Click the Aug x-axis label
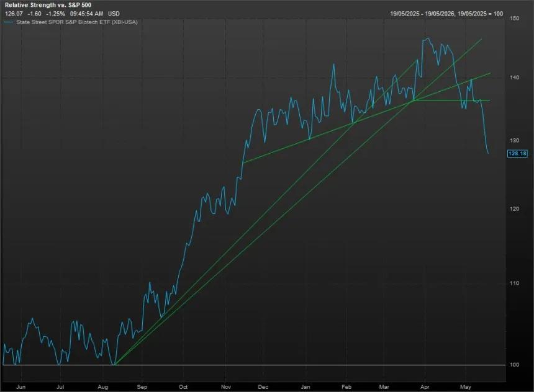Viewport: 534px width, 392px height. [102, 387]
